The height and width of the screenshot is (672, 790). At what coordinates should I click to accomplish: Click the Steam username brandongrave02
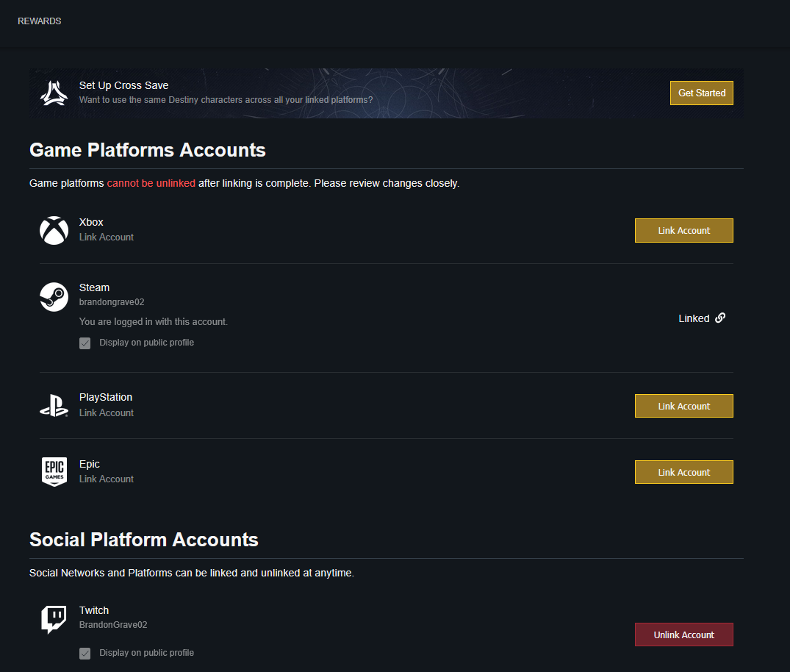[107, 302]
